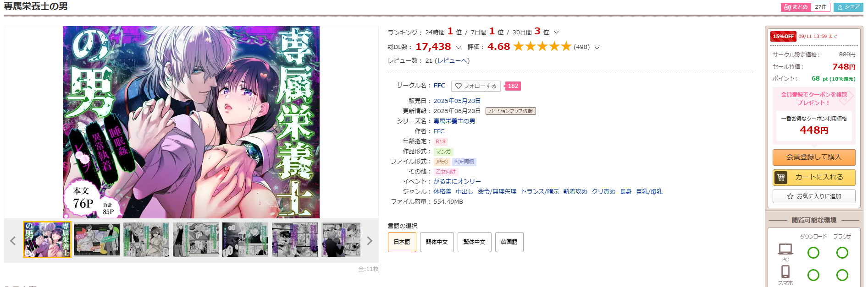
Task: Click the シェア share button
Action: 848,7
